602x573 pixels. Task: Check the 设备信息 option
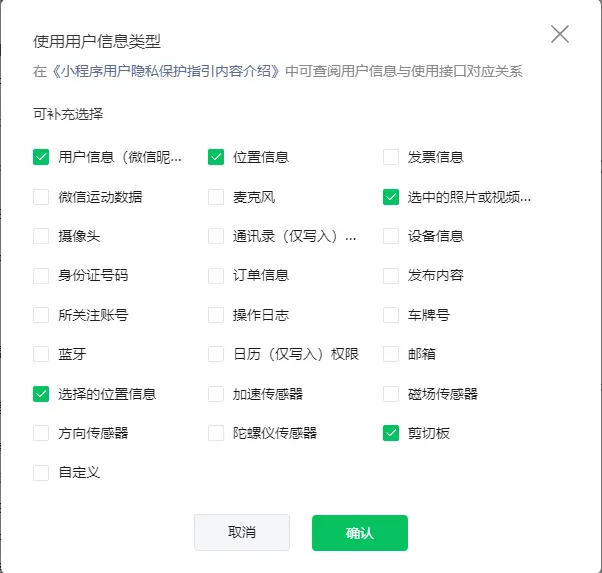coord(391,236)
